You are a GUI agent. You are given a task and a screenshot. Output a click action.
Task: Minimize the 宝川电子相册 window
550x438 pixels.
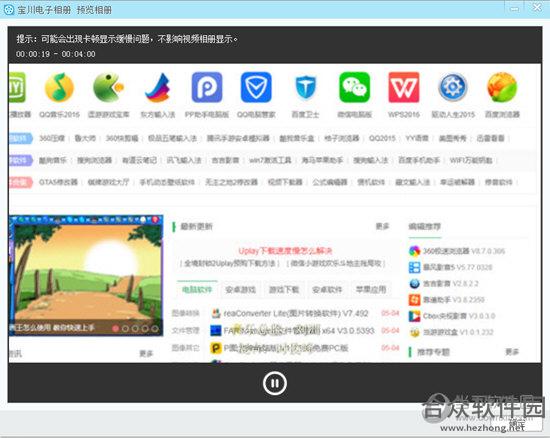click(515, 8)
